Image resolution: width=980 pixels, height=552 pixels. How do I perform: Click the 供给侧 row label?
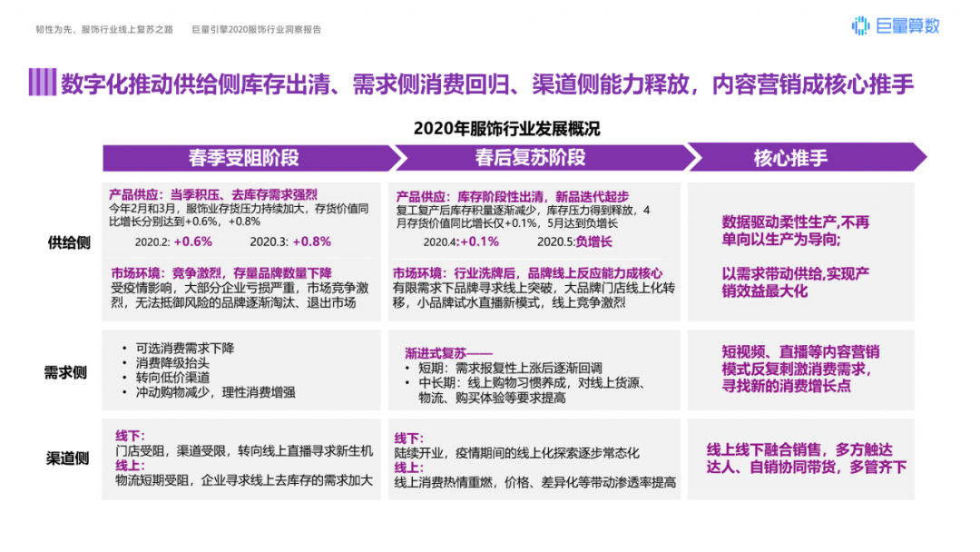[67, 242]
